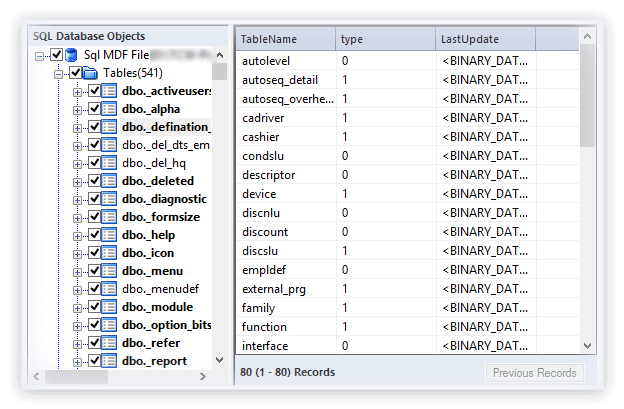Click the table icon beside dbo._menu
624x409 pixels.
[x=110, y=271]
